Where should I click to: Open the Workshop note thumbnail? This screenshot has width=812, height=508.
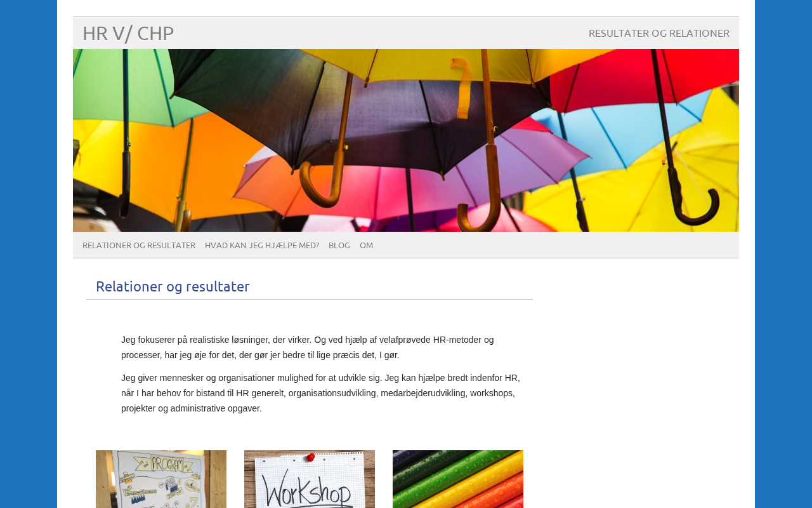310,479
